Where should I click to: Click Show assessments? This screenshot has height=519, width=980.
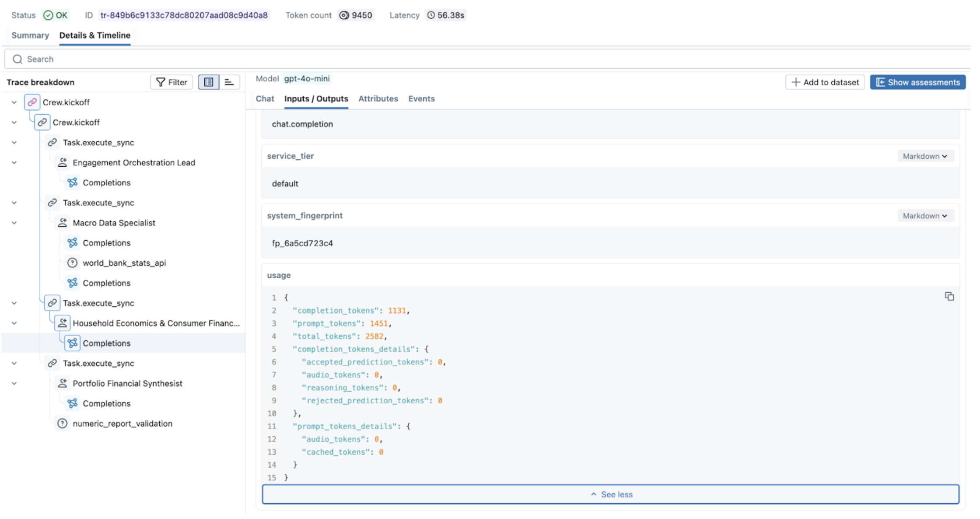[918, 82]
